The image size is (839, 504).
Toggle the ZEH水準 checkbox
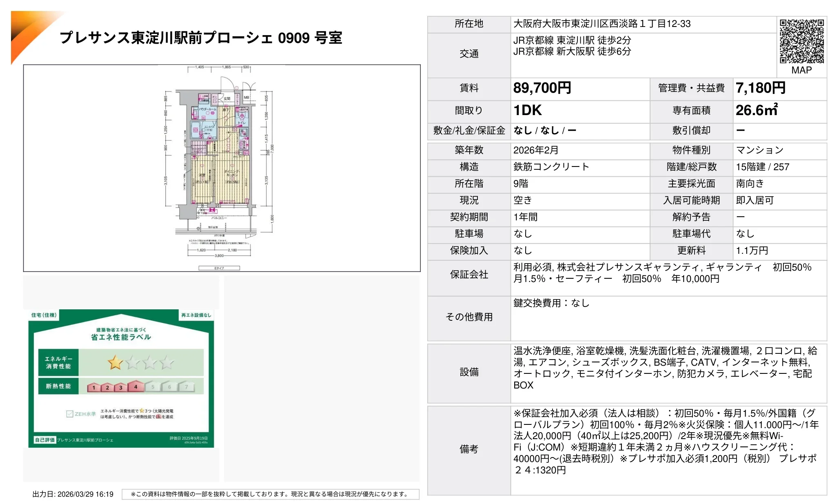pyautogui.click(x=70, y=414)
